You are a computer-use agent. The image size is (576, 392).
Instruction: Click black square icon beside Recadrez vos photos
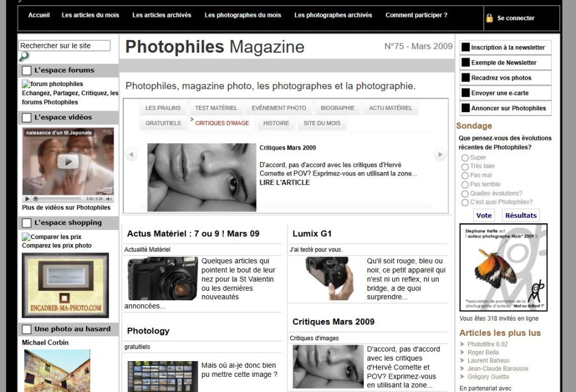pyautogui.click(x=465, y=78)
